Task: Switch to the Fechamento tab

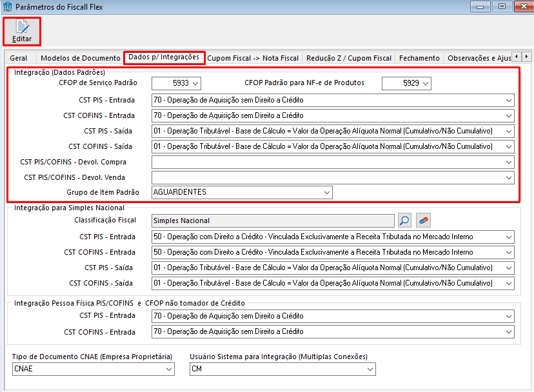Action: tap(419, 58)
